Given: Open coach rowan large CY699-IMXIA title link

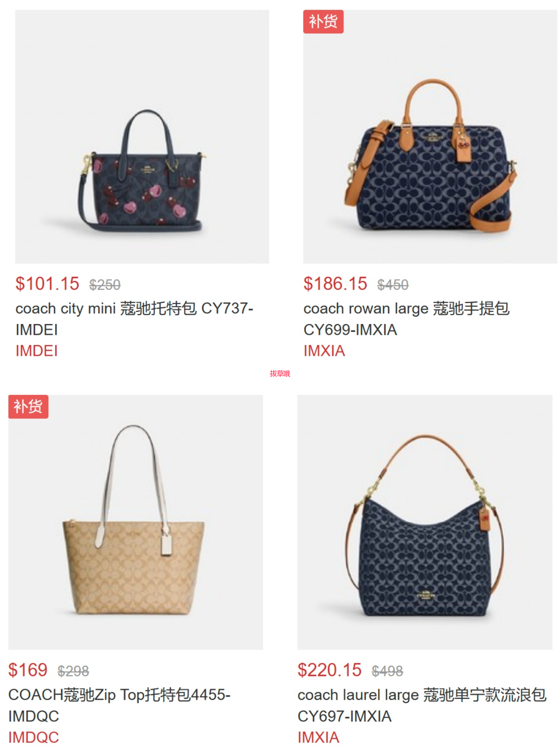Looking at the screenshot, I should pyautogui.click(x=406, y=319).
